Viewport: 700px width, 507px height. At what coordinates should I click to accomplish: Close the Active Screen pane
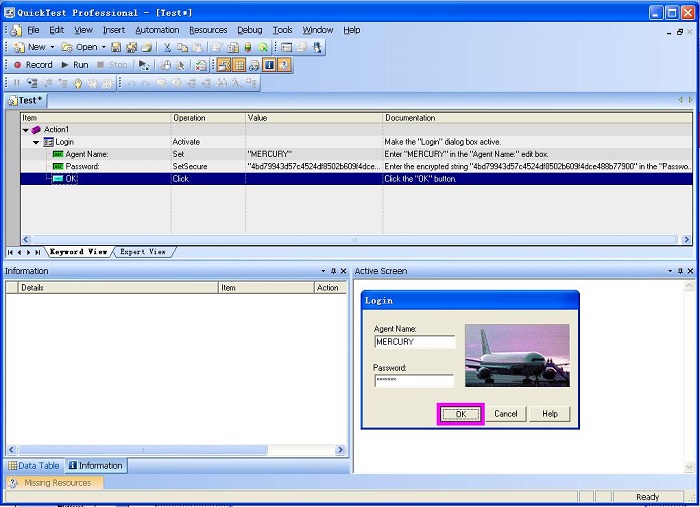(x=690, y=271)
